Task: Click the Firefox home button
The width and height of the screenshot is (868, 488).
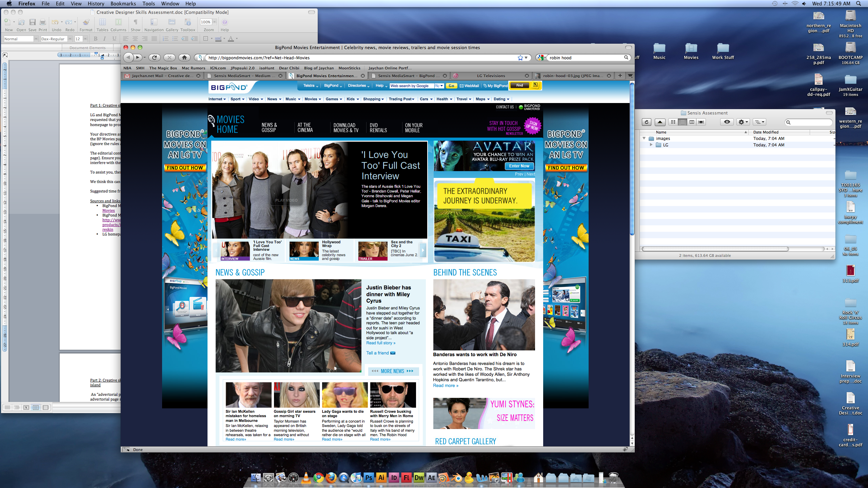Action: [x=184, y=58]
